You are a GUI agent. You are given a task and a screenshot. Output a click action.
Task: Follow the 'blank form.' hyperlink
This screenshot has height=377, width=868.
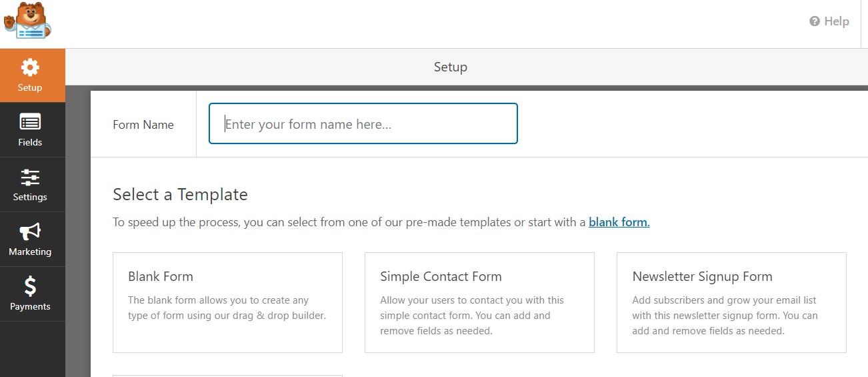tap(619, 222)
